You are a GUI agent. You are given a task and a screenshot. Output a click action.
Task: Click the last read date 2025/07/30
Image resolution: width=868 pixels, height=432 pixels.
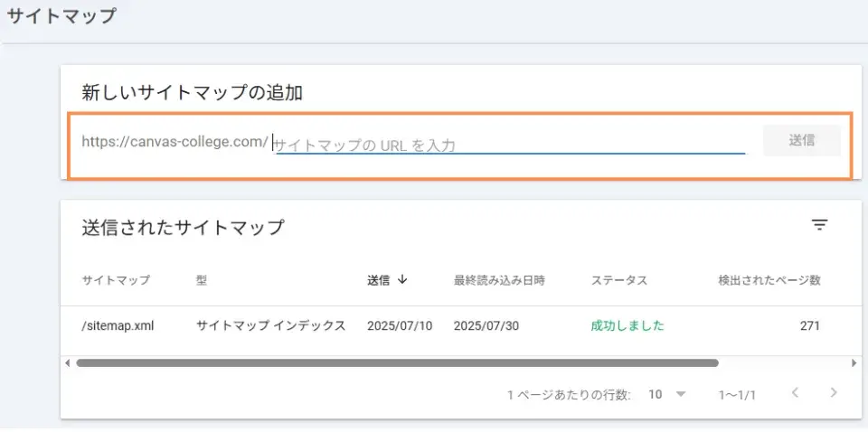pos(486,325)
